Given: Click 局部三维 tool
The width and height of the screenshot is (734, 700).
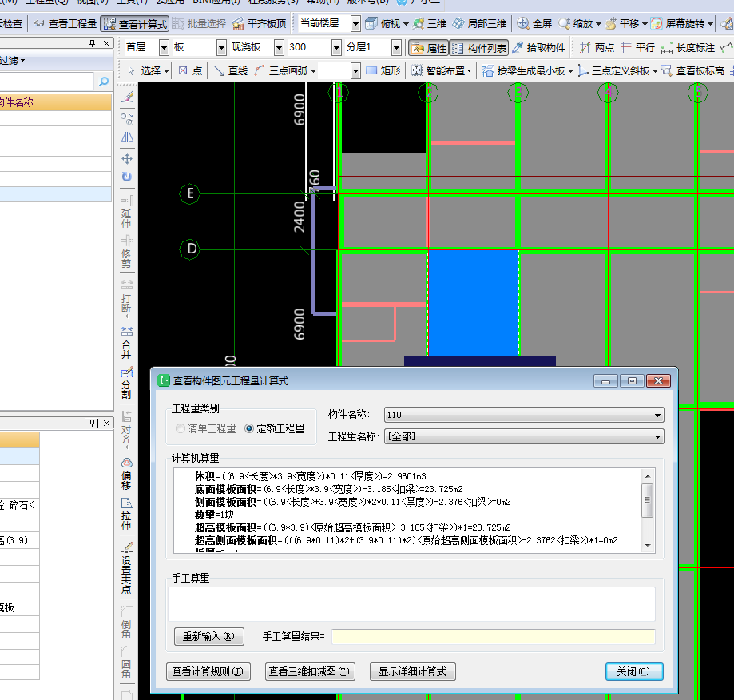Looking at the screenshot, I should pyautogui.click(x=480, y=23).
